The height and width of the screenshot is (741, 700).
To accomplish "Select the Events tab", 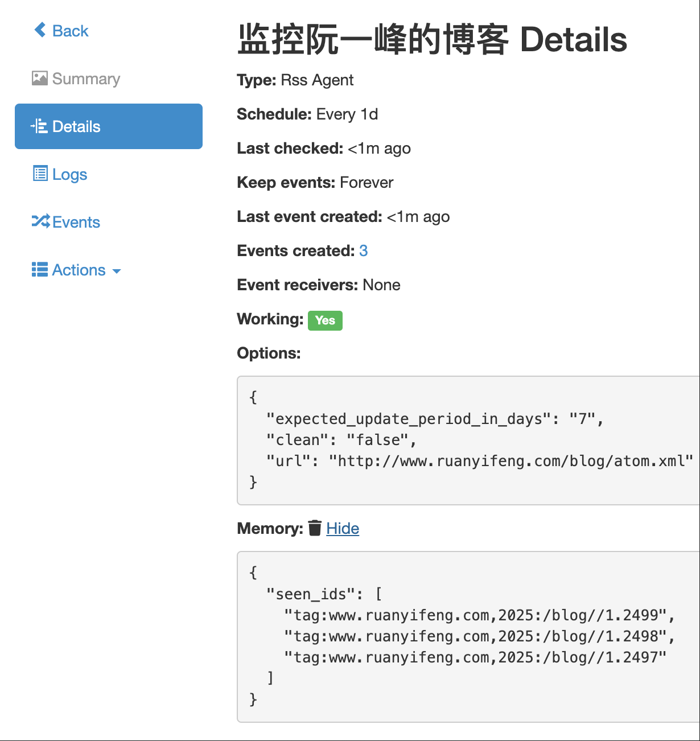I will pos(66,222).
